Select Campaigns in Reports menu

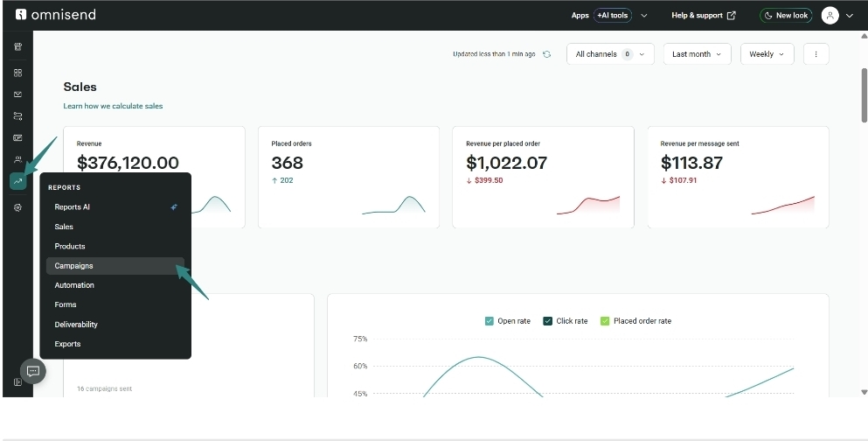click(x=115, y=266)
